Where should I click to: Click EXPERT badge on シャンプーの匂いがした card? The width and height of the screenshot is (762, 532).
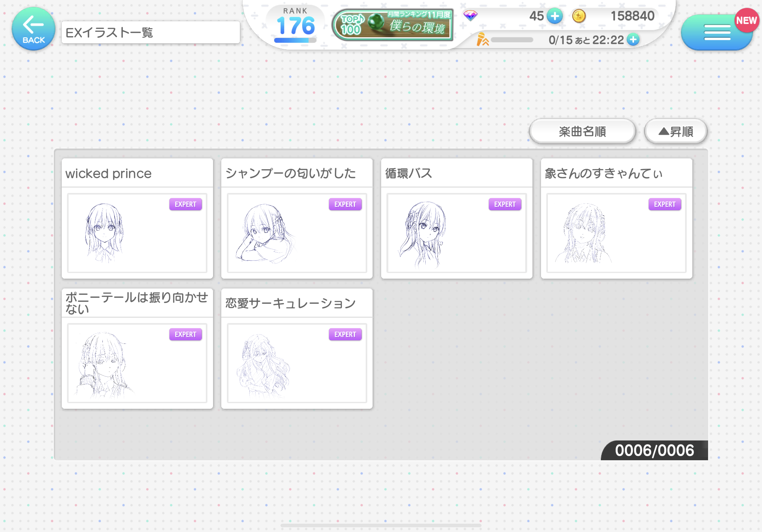(x=345, y=204)
